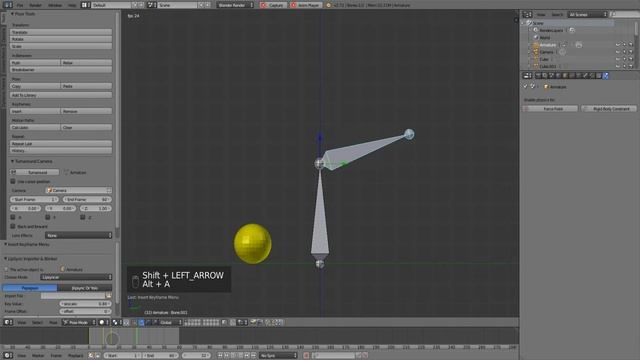Open the Render menu

[36, 5]
